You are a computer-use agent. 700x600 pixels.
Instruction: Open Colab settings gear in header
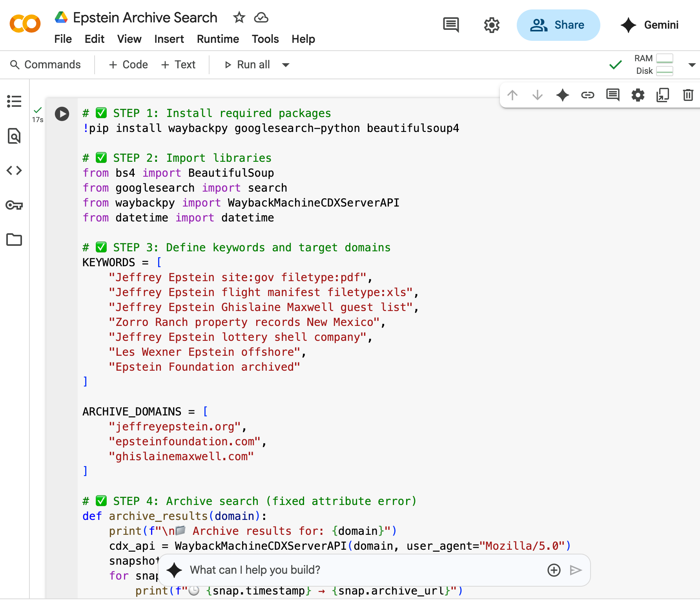tap(492, 25)
